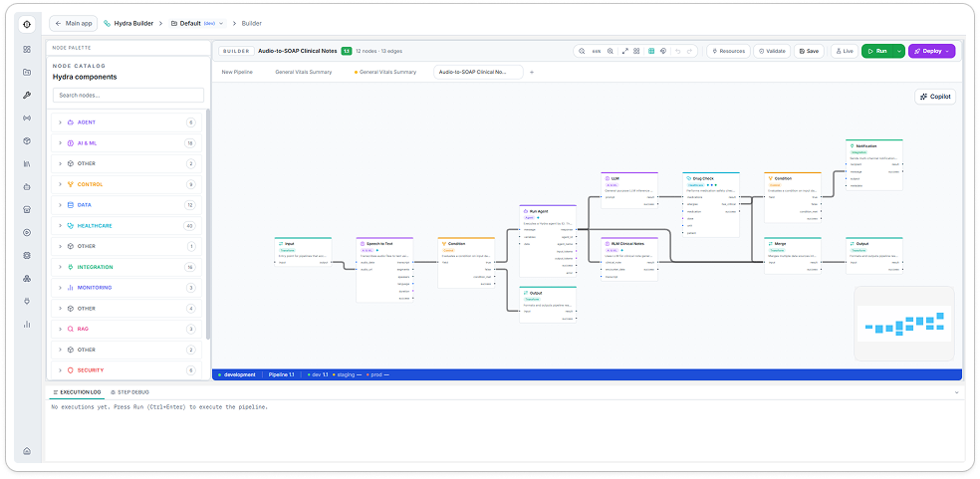Click the node catalog vertical scrollbar

208,225
